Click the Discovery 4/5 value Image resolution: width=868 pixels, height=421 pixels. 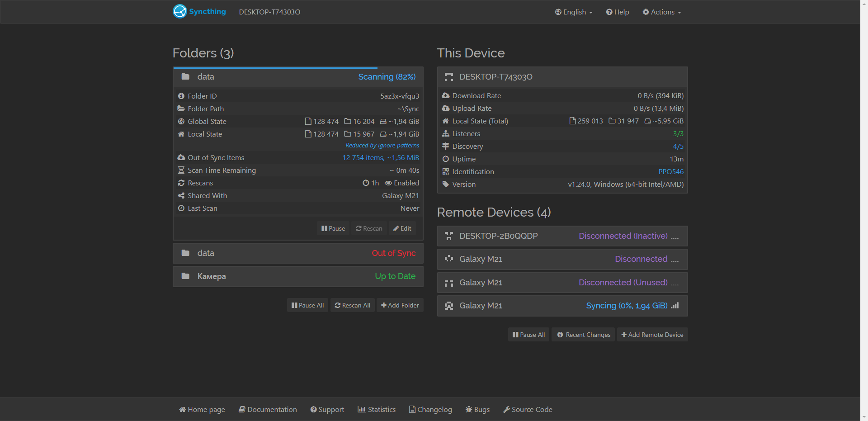pyautogui.click(x=678, y=147)
